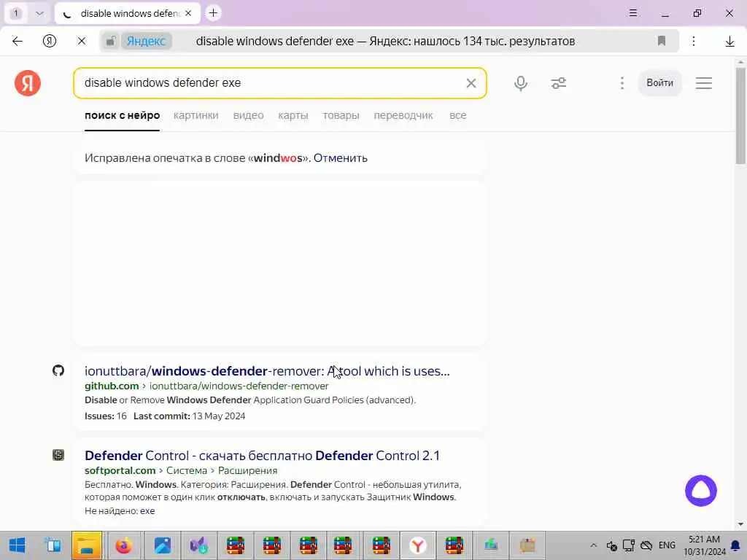Switch to Yandex Browser taskbar icon
This screenshot has width=747, height=560.
(x=417, y=545)
